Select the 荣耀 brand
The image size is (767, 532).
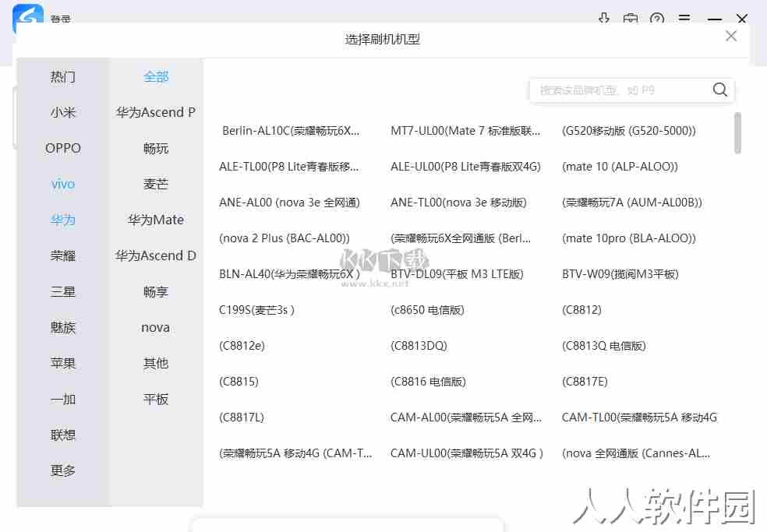pyautogui.click(x=63, y=255)
